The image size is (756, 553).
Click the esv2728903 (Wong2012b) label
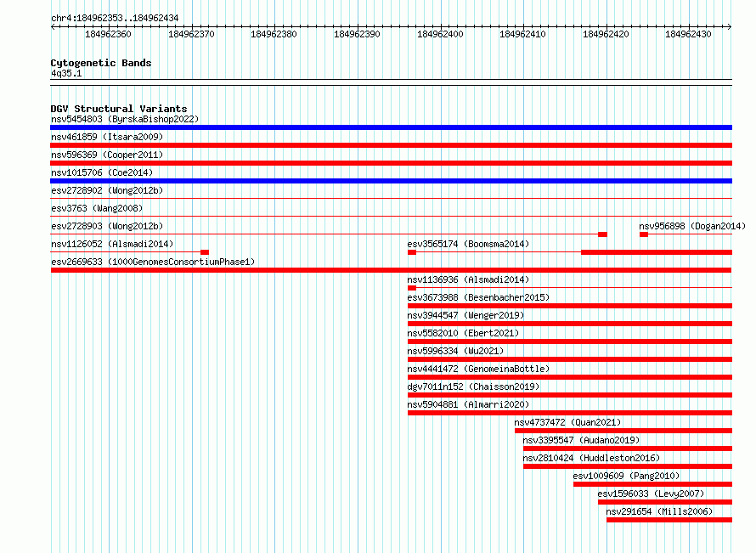tap(107, 226)
